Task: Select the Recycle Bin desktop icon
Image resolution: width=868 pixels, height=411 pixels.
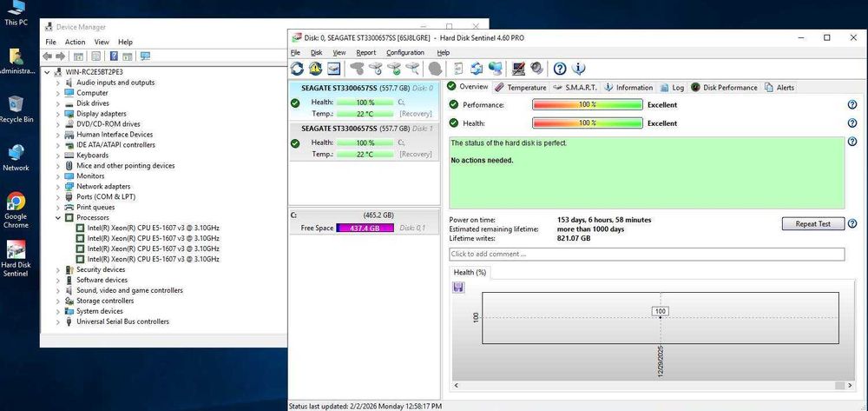Action: 16,109
